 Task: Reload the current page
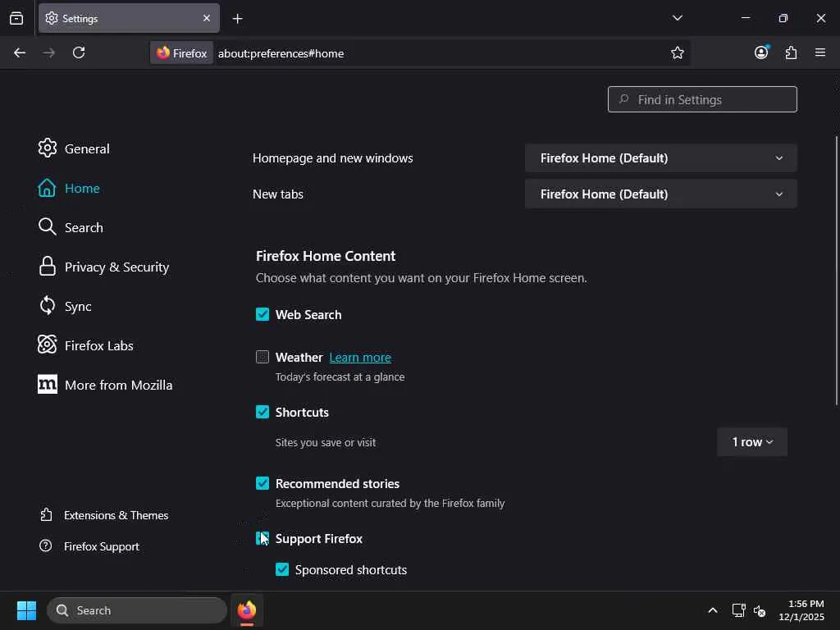(x=79, y=52)
